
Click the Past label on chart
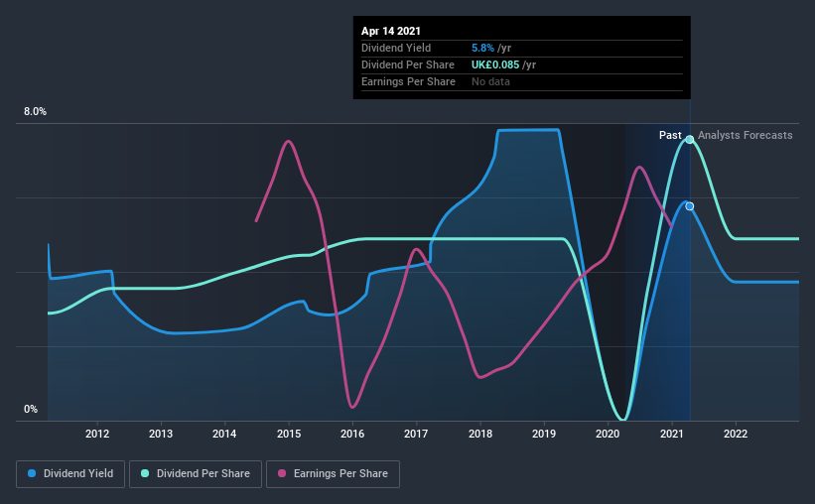pyautogui.click(x=670, y=135)
